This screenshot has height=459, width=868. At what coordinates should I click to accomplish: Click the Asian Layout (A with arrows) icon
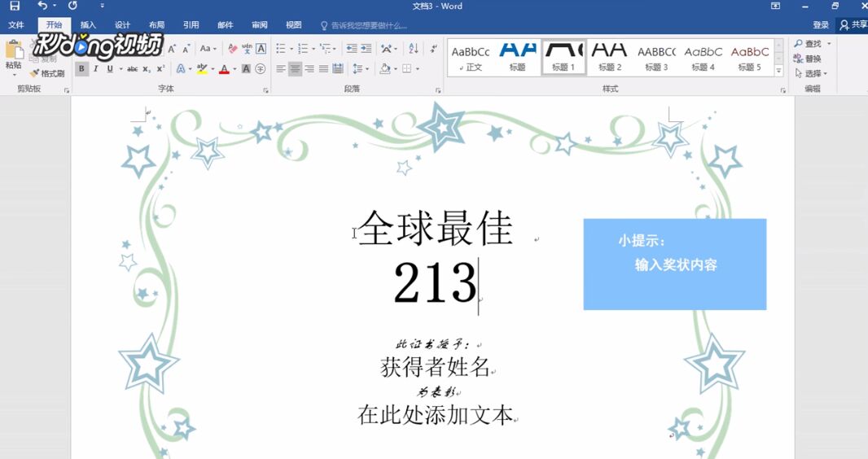coord(387,49)
